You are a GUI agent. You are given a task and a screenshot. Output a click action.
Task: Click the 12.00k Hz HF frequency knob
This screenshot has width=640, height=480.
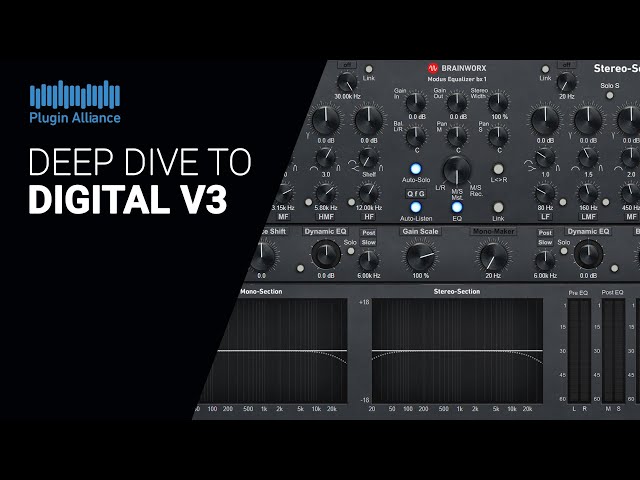pos(368,193)
